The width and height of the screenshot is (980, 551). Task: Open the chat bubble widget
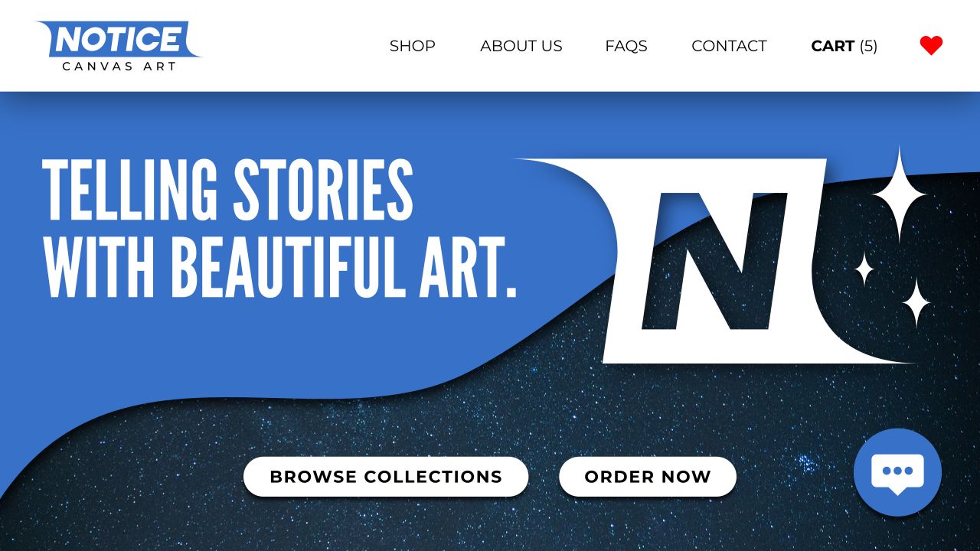pos(897,472)
